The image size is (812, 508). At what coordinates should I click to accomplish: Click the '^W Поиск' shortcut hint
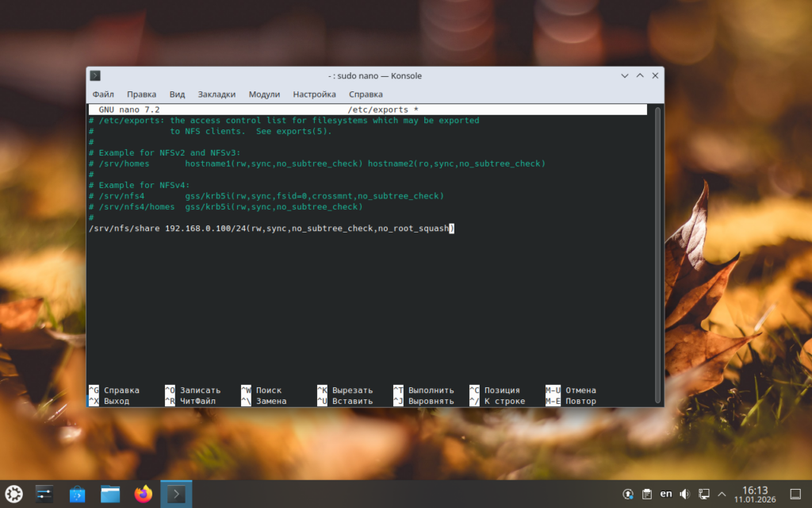[262, 391]
